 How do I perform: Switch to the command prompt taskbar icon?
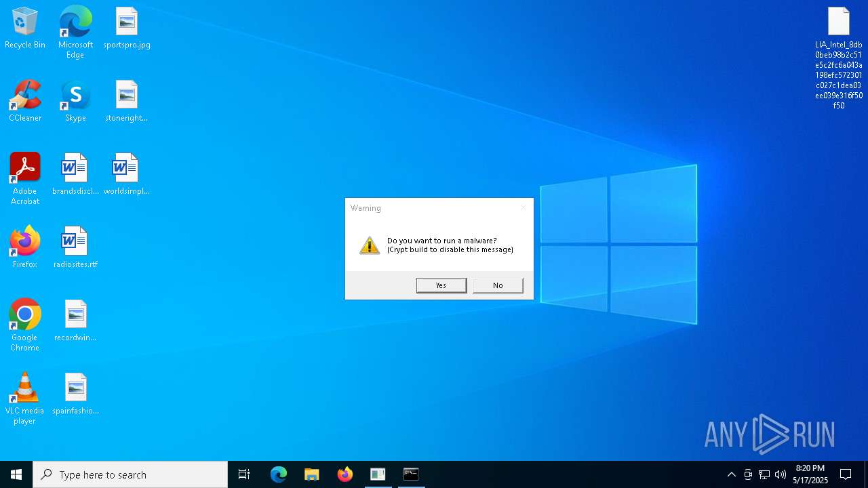pyautogui.click(x=412, y=474)
